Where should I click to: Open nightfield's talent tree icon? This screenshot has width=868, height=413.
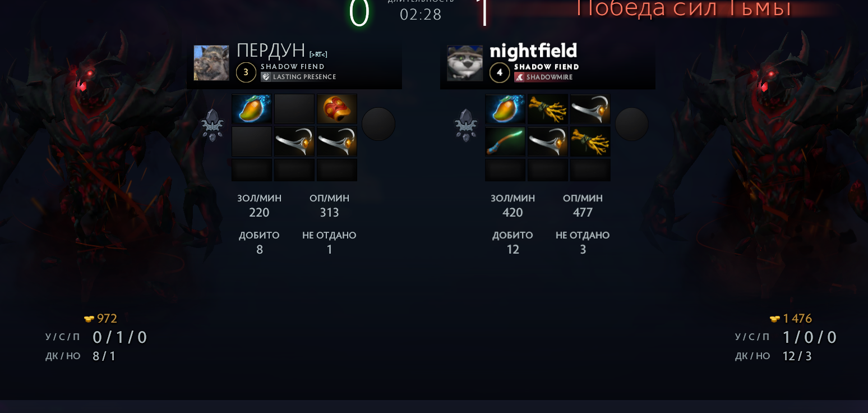[466, 125]
